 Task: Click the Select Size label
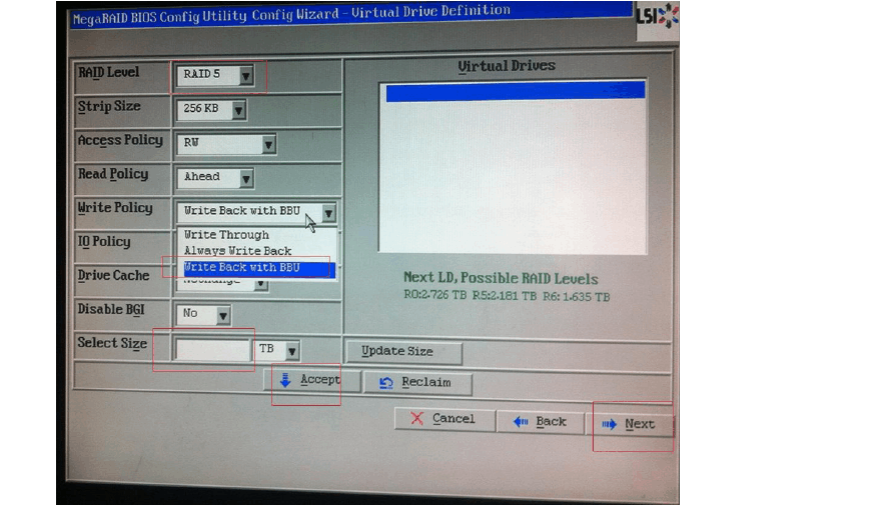pos(112,343)
